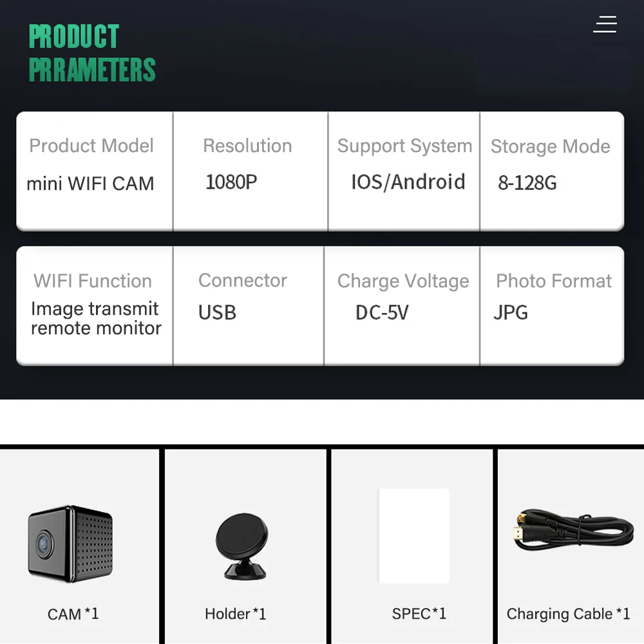Select the magnetic holder image
This screenshot has width=644, height=644.
(x=242, y=546)
